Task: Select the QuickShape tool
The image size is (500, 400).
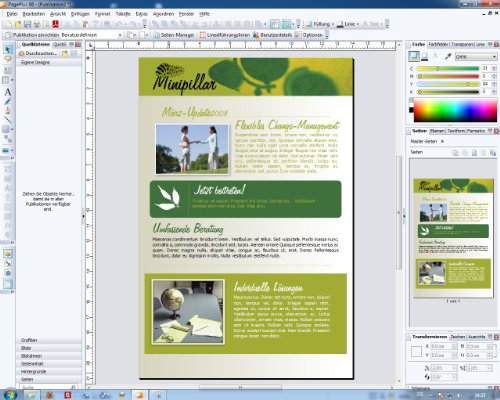Action: point(6,129)
